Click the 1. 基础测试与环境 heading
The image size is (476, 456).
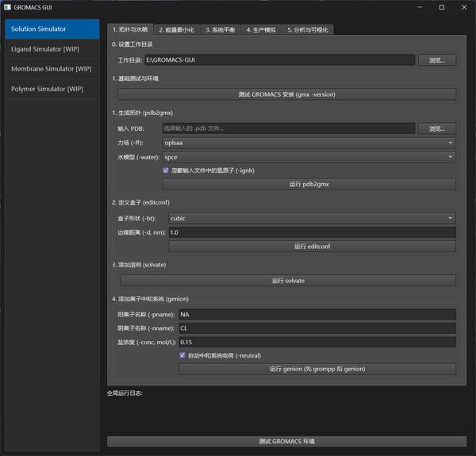coord(135,79)
